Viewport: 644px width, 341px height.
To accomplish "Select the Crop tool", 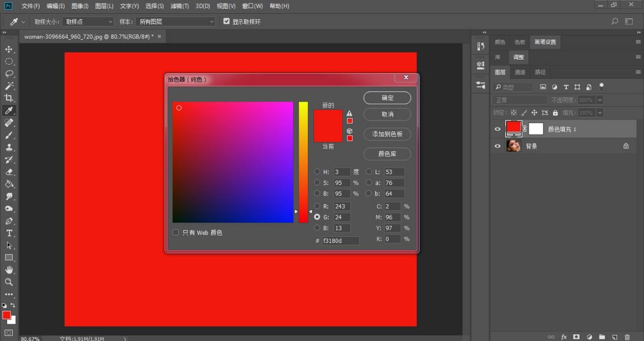I will [x=9, y=98].
